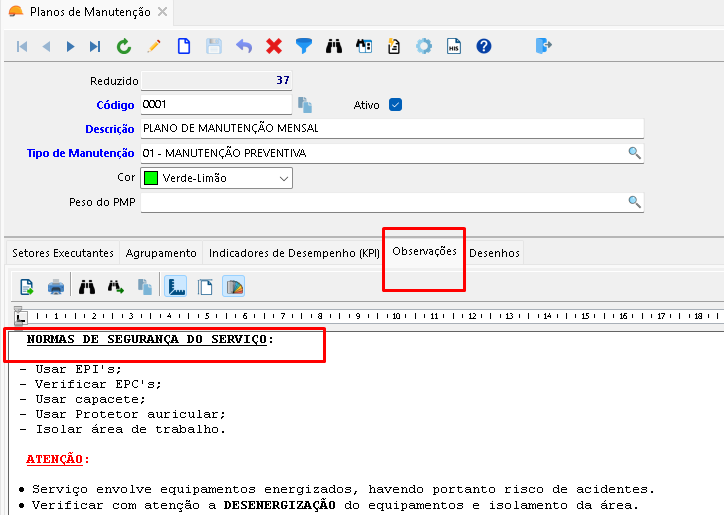Toggle the ruler display button in editor

176,288
